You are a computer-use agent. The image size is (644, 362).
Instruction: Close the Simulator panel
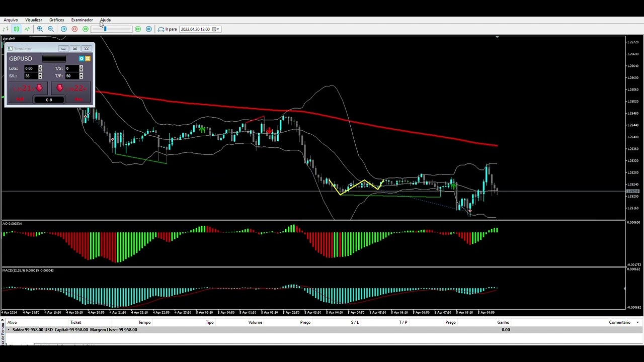(x=87, y=49)
